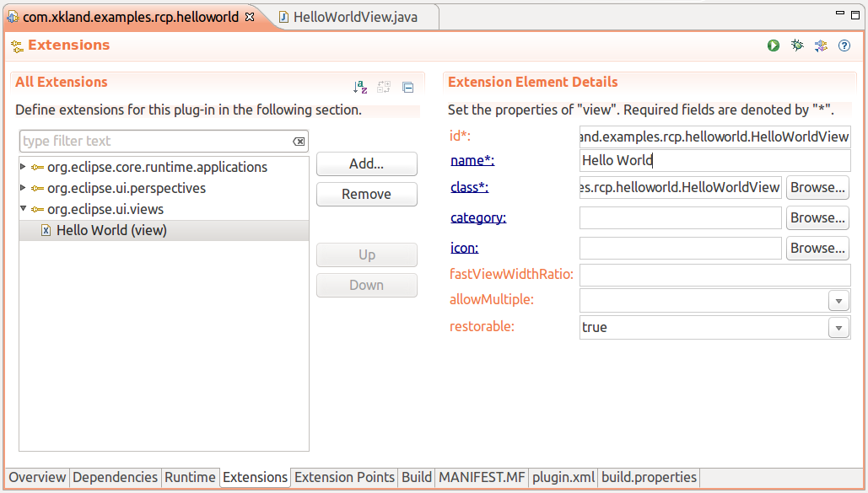Click Browse... next to the class field
This screenshot has height=493, width=868.
coord(817,187)
